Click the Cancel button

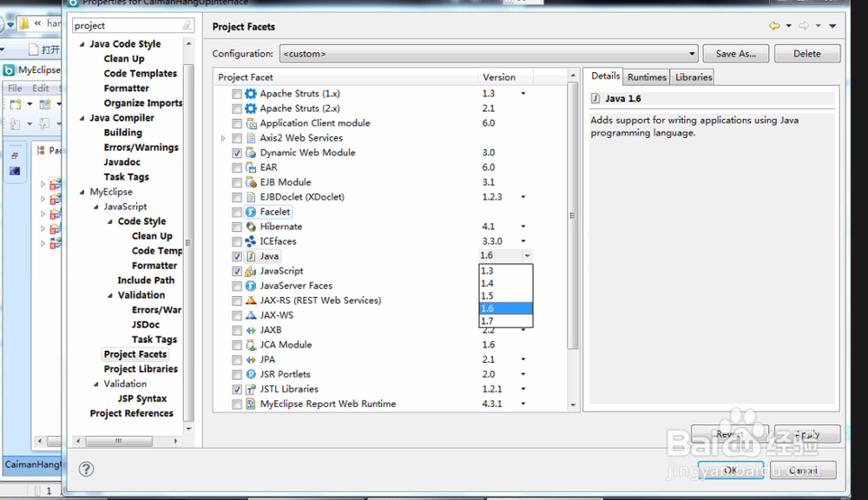(803, 470)
